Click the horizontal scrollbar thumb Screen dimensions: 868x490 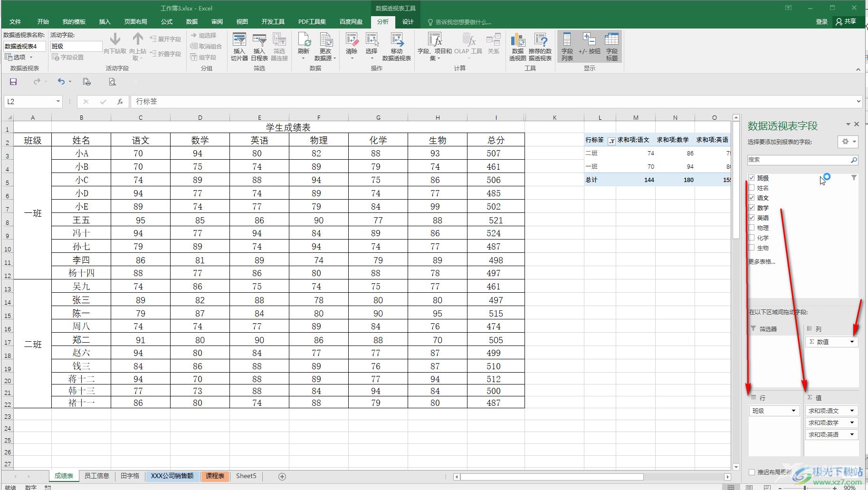552,477
